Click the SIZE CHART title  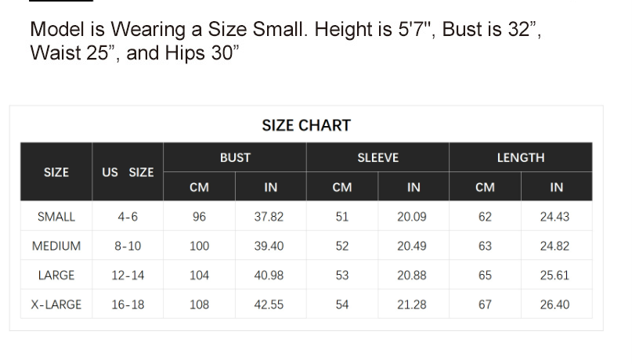306,125
